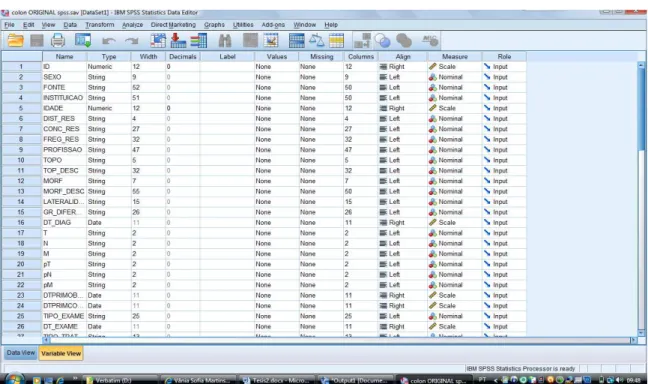The width and height of the screenshot is (648, 384).
Task: Click the Input role cell for MORF
Action: (504, 181)
